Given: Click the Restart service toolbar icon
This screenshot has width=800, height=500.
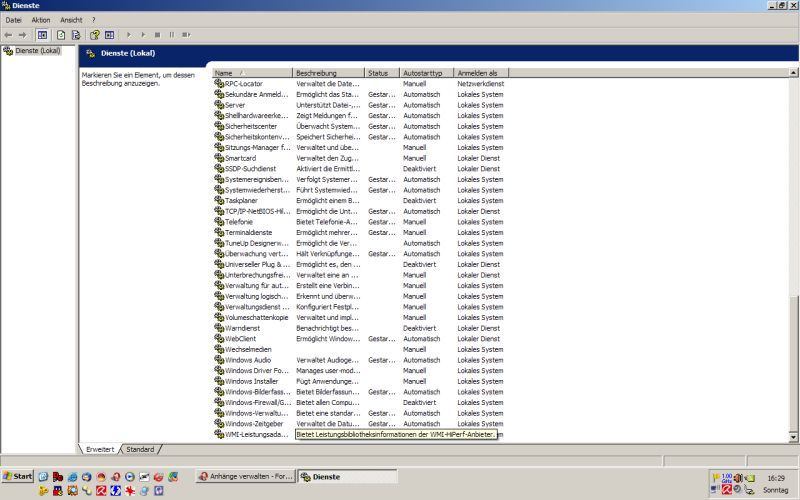Looking at the screenshot, I should (x=186, y=35).
